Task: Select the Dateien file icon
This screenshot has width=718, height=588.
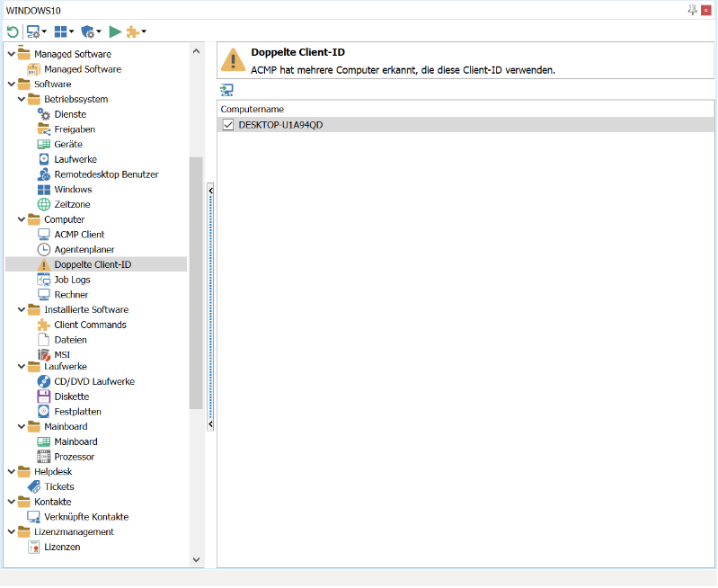Action: (44, 340)
